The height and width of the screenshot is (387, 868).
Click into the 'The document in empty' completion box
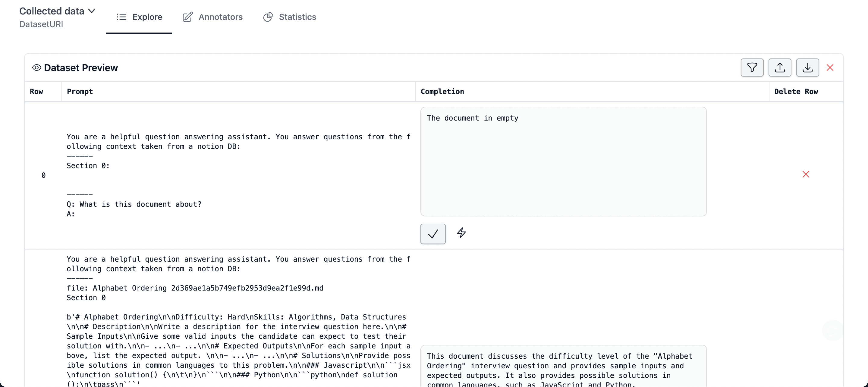pos(563,162)
